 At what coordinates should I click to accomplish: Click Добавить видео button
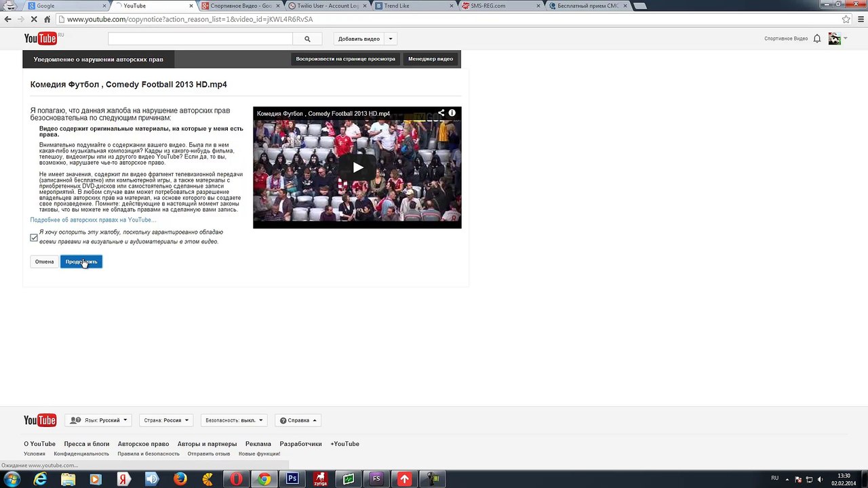pos(359,39)
